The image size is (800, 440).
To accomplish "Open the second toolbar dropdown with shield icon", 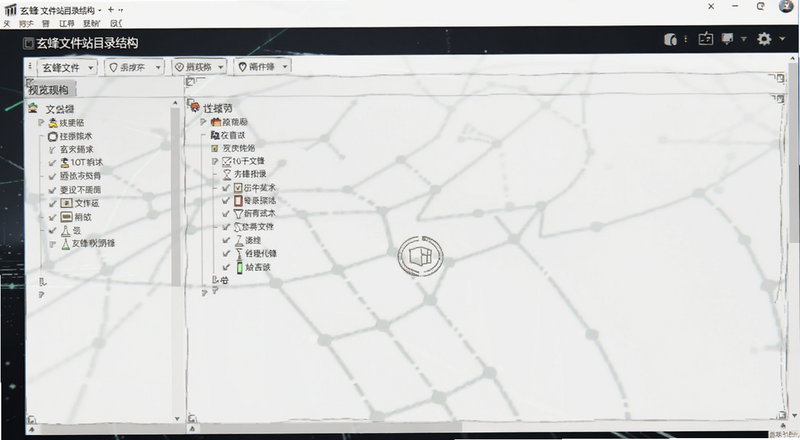I will coord(135,67).
